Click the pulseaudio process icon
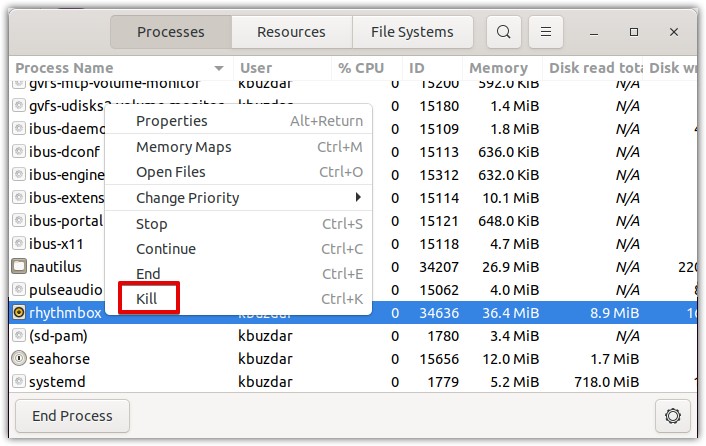706x446 pixels. [x=19, y=290]
